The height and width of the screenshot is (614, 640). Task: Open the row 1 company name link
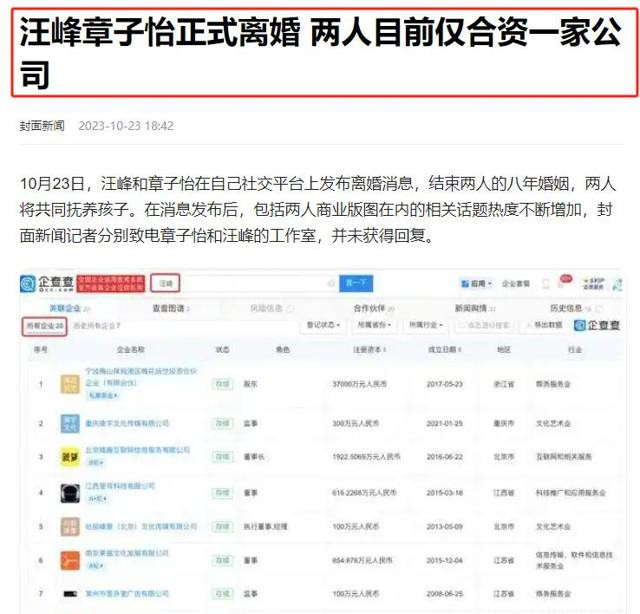(141, 376)
